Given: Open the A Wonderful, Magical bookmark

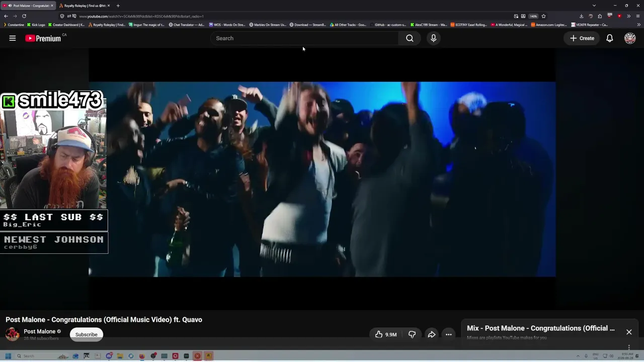Looking at the screenshot, I should point(509,25).
